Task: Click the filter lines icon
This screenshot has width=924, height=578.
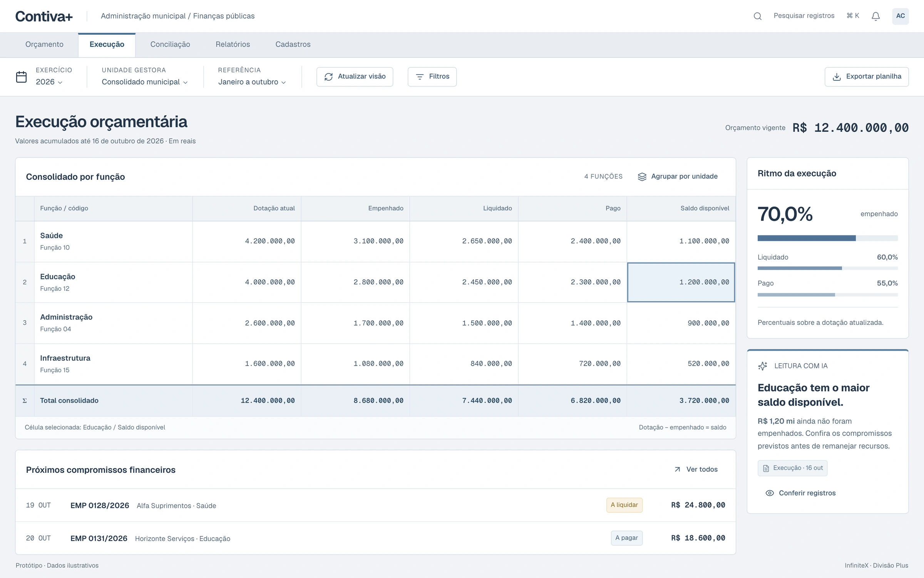Action: point(420,77)
